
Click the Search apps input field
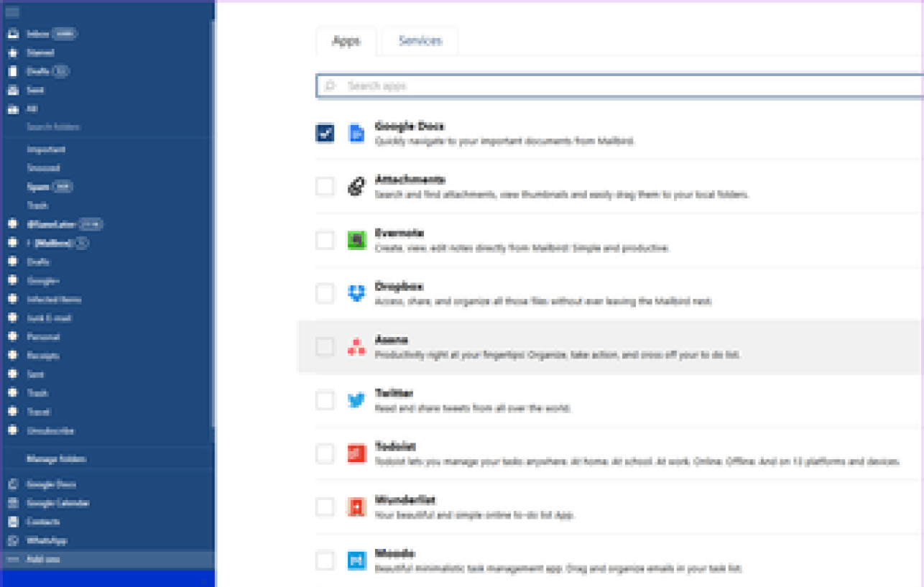pos(618,85)
